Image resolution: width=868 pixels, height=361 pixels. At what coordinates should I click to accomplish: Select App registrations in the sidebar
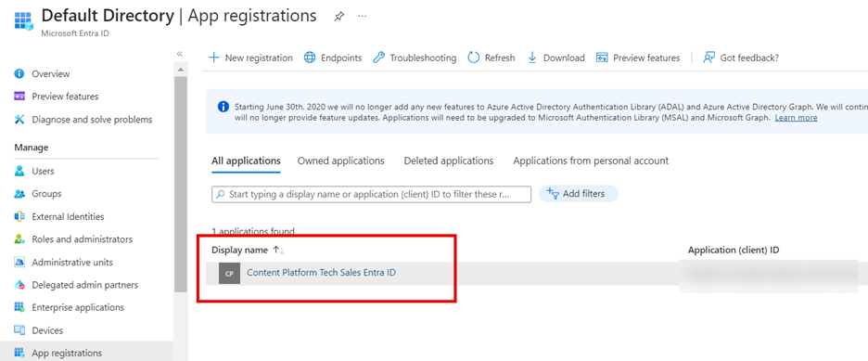pyautogui.click(x=86, y=352)
